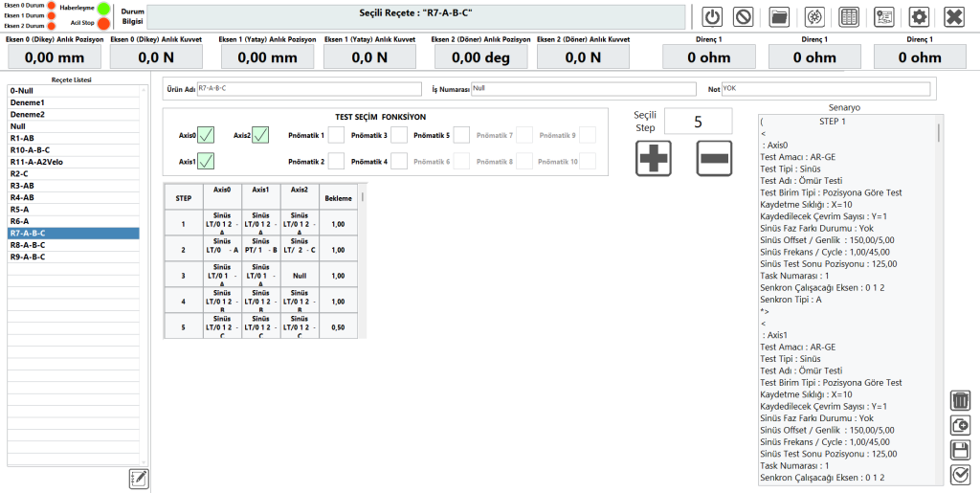Click the minus button to remove step
The height and width of the screenshot is (493, 980).
click(714, 157)
